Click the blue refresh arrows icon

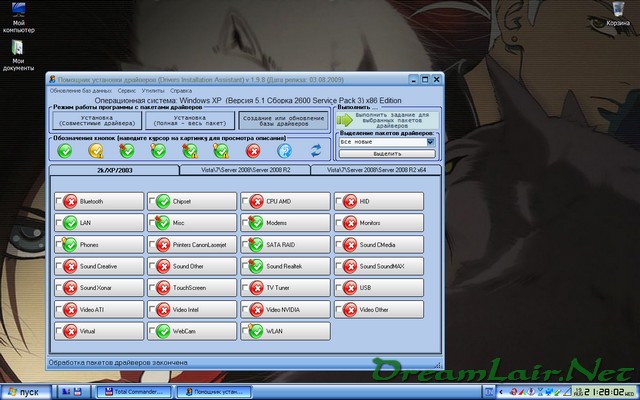tap(316, 151)
